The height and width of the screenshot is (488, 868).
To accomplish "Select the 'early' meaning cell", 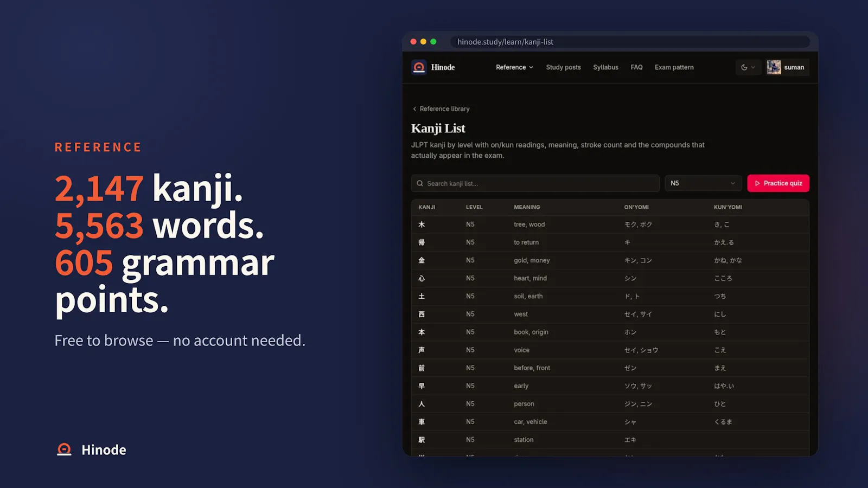I will click(521, 386).
